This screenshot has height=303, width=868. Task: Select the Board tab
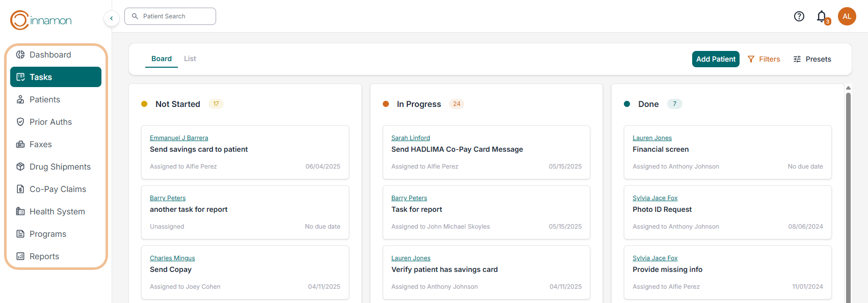tap(161, 59)
